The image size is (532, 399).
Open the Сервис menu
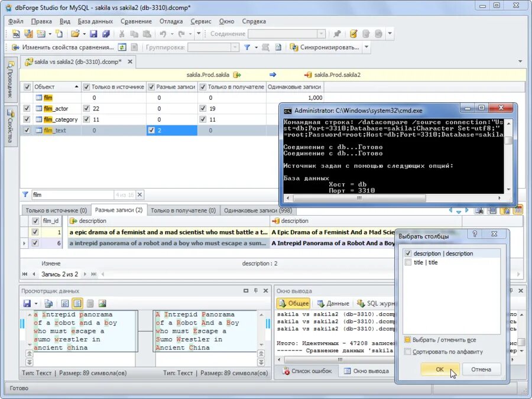[201, 21]
